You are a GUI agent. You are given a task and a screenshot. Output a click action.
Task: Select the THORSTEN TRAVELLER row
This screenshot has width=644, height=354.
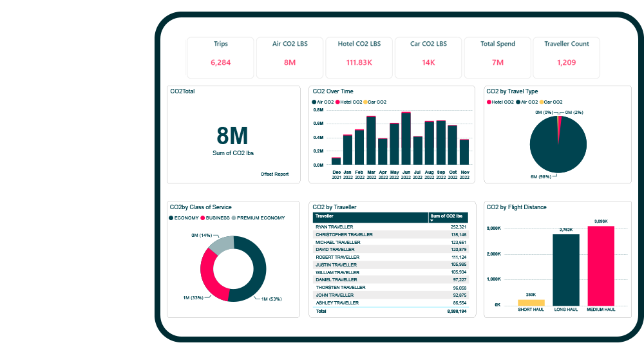pyautogui.click(x=390, y=288)
